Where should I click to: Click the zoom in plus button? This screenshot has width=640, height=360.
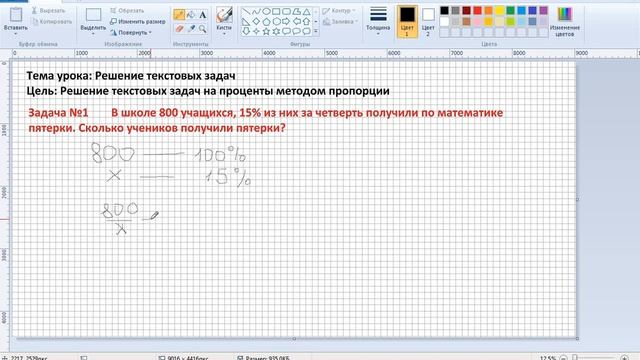click(x=624, y=358)
